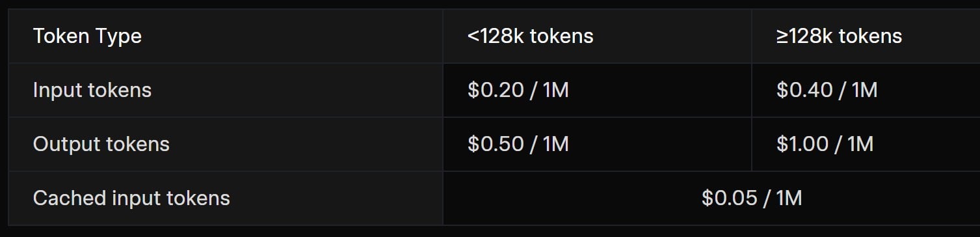The image size is (980, 237).
Task: Select the $0.50 / 1M output price
Action: pos(518,144)
